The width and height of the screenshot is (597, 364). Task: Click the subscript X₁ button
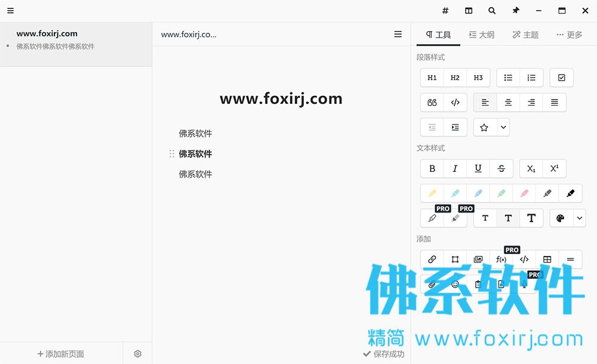pyautogui.click(x=531, y=168)
